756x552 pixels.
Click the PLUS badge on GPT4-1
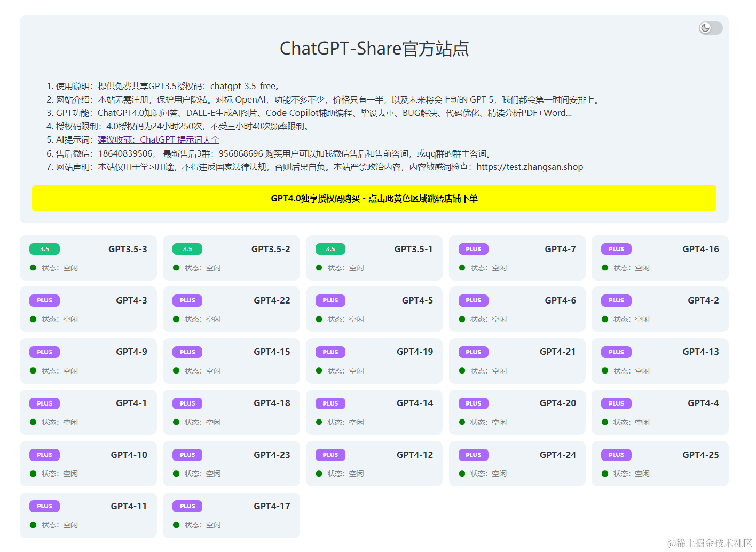[x=44, y=403]
